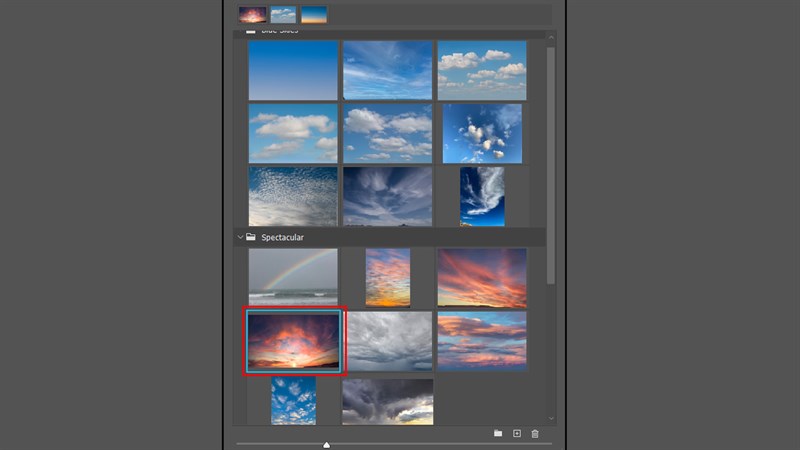Select the pink clouds on blue sky thumbnail
Viewport: 800px width, 450px height.
tap(482, 341)
